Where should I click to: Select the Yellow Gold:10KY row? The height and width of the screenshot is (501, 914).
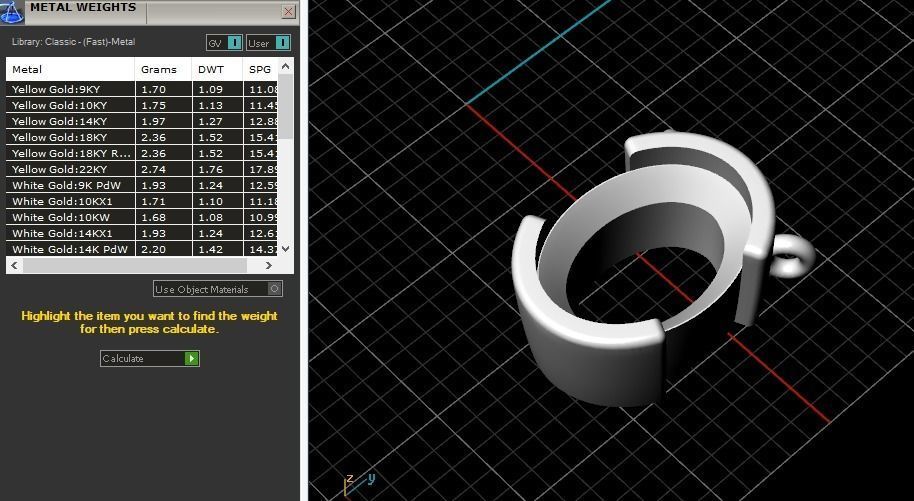click(142, 105)
